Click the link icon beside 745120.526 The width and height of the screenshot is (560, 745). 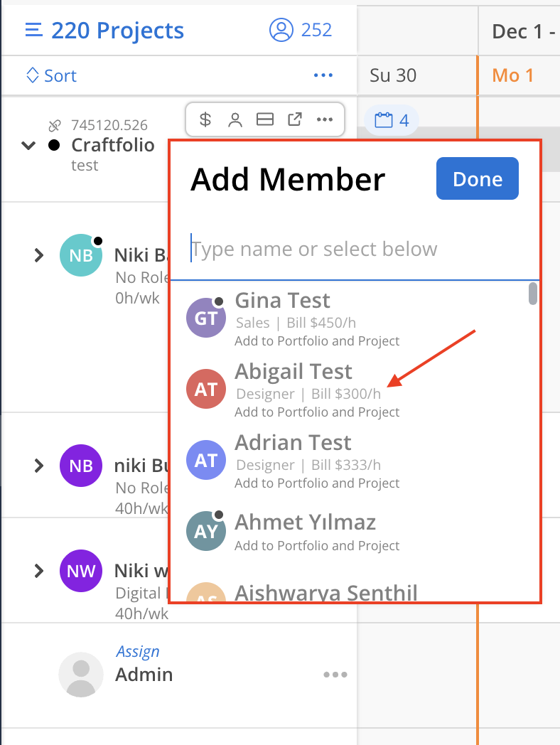(55, 126)
